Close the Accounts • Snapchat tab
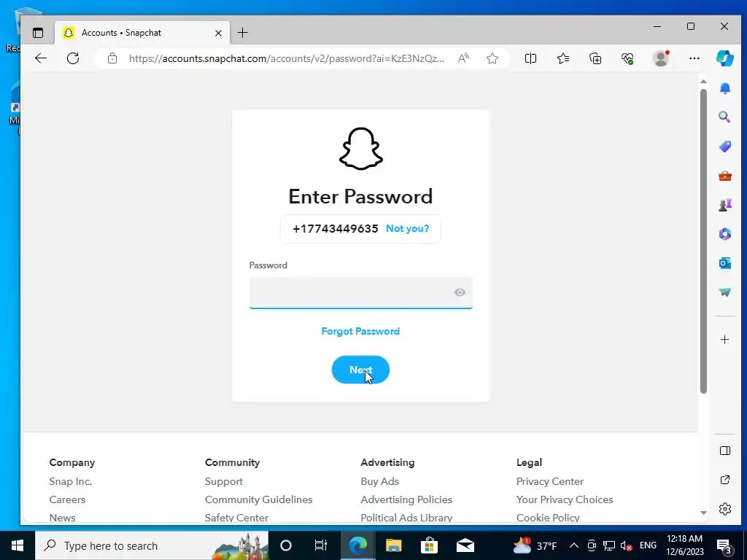The width and height of the screenshot is (747, 560). click(x=218, y=33)
